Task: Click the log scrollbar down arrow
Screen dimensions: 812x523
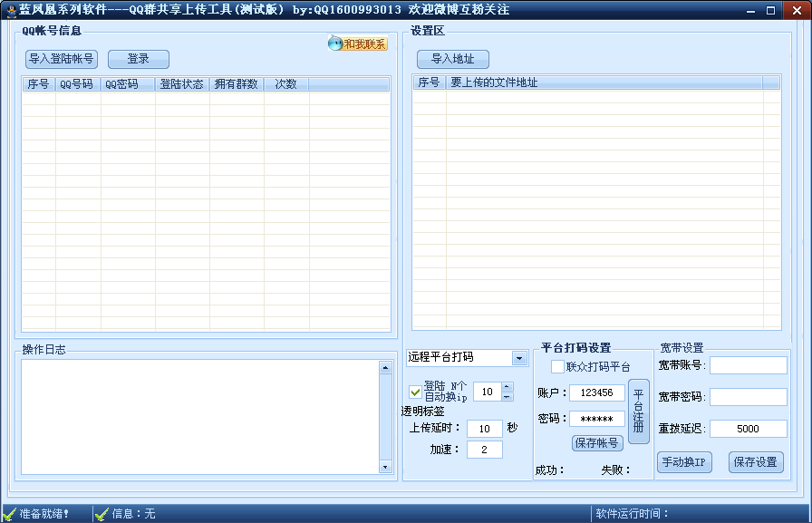Action: (385, 467)
